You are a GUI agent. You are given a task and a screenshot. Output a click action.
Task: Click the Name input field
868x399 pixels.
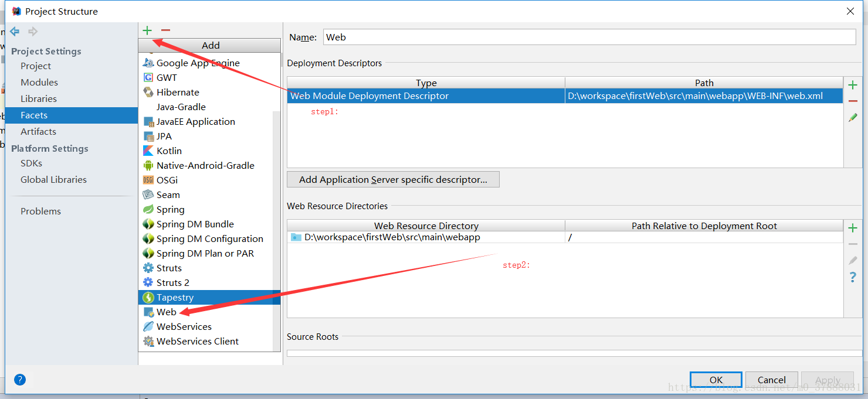(x=589, y=37)
